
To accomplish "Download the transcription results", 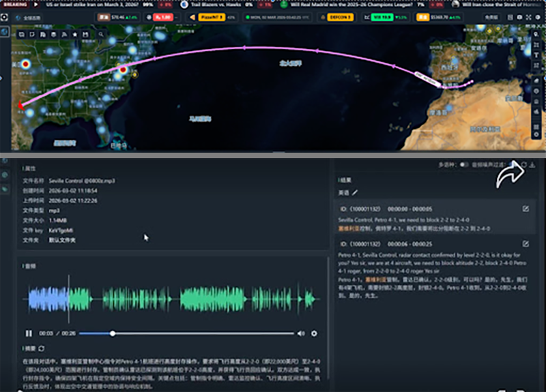I will pos(532,165).
